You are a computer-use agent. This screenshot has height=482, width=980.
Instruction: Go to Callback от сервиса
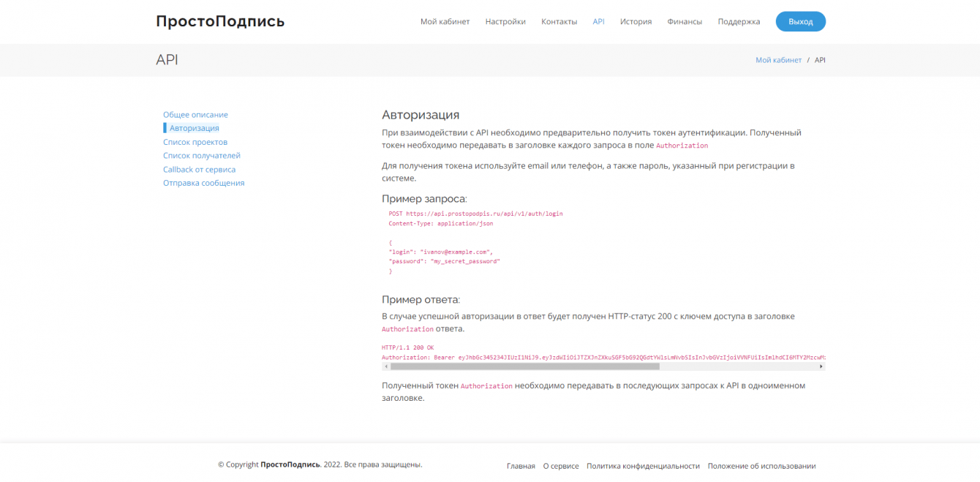(199, 170)
